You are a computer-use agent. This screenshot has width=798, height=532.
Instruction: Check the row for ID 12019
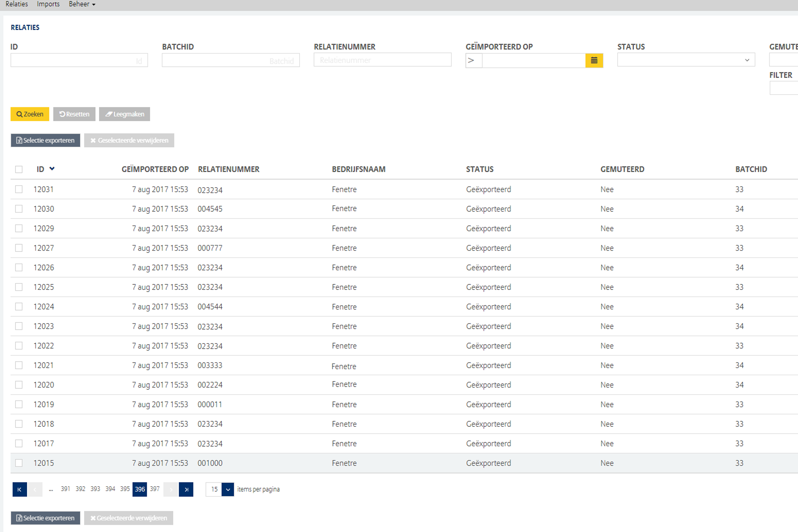(x=19, y=404)
